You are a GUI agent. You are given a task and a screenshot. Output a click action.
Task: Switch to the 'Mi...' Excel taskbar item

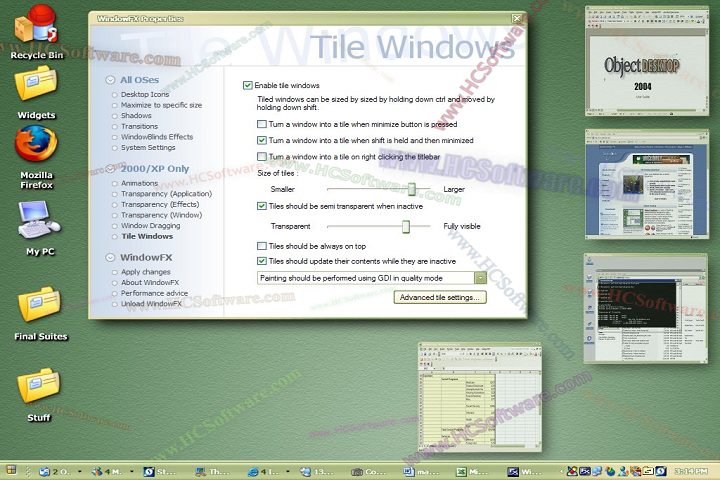[473, 471]
